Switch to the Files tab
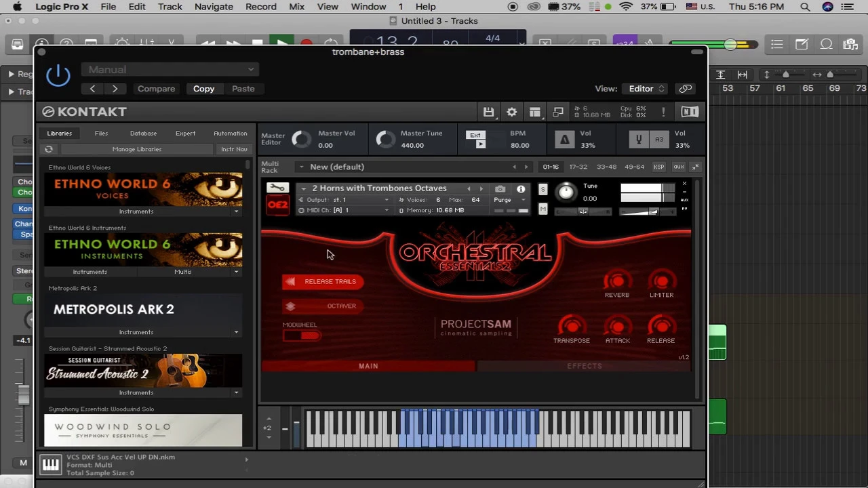The image size is (868, 488). (x=101, y=134)
